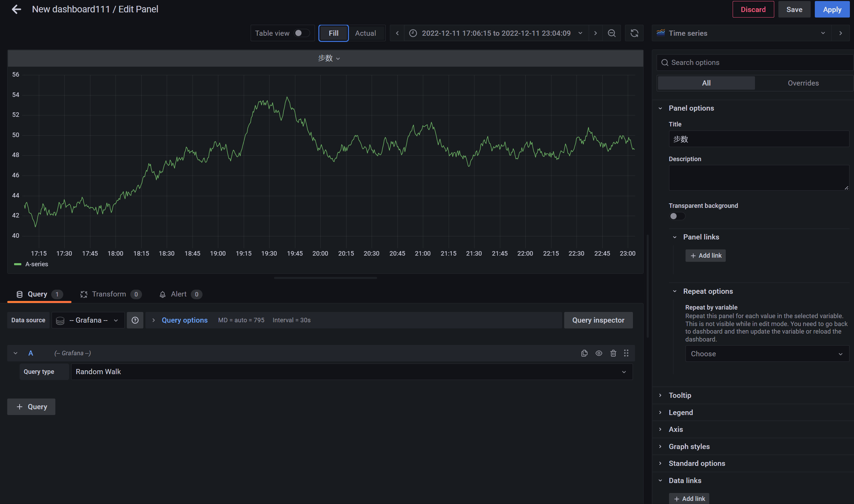Switch to the Transform tab

(x=109, y=294)
